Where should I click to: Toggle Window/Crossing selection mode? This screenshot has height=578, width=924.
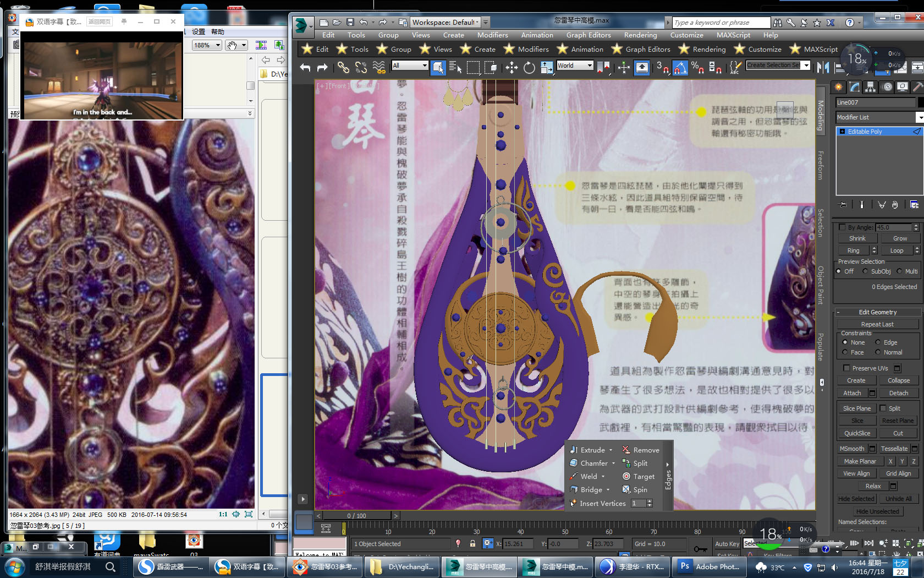pos(491,67)
